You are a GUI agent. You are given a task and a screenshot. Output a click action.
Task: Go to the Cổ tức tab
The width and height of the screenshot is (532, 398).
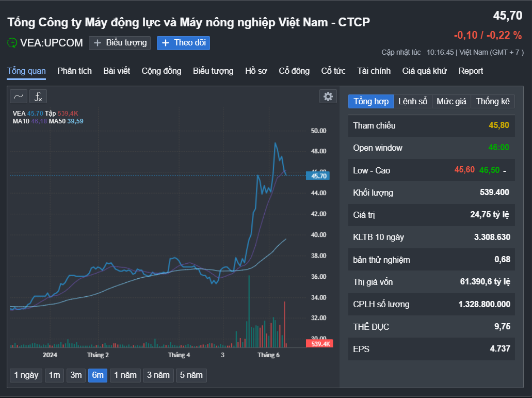pyautogui.click(x=333, y=71)
